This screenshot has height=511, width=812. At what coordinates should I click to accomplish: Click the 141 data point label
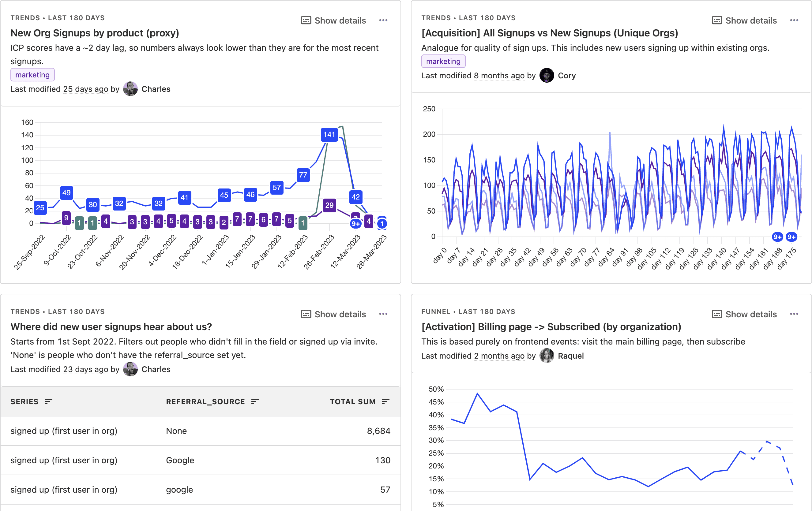[329, 135]
